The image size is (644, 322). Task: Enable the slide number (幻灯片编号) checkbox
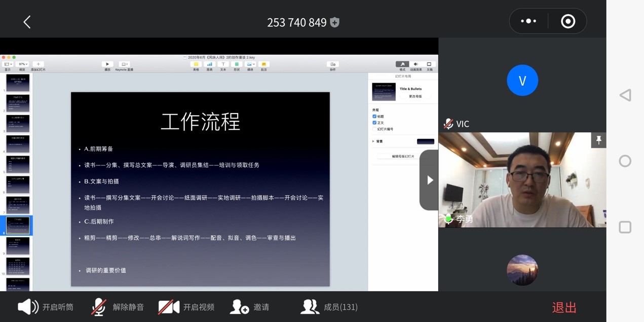374,129
